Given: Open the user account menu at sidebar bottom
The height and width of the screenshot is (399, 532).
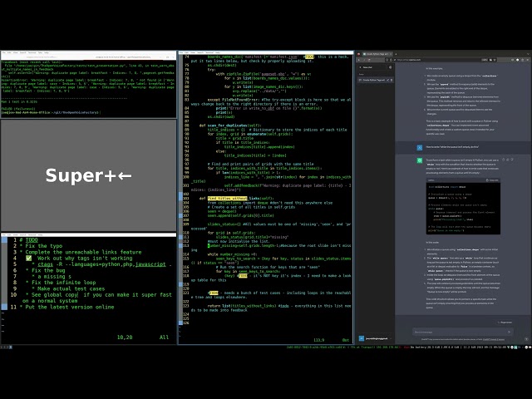Looking at the screenshot, I should tap(376, 338).
